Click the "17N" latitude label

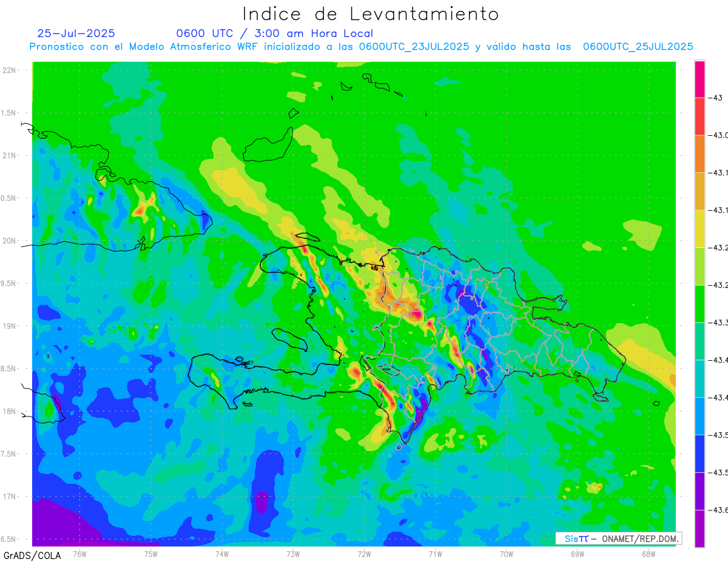[10, 497]
